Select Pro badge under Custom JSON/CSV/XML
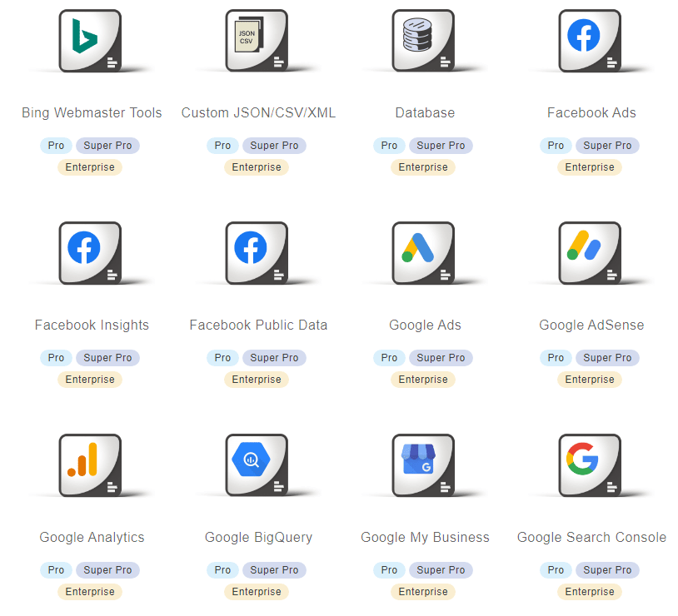The image size is (678, 616). [x=222, y=146]
